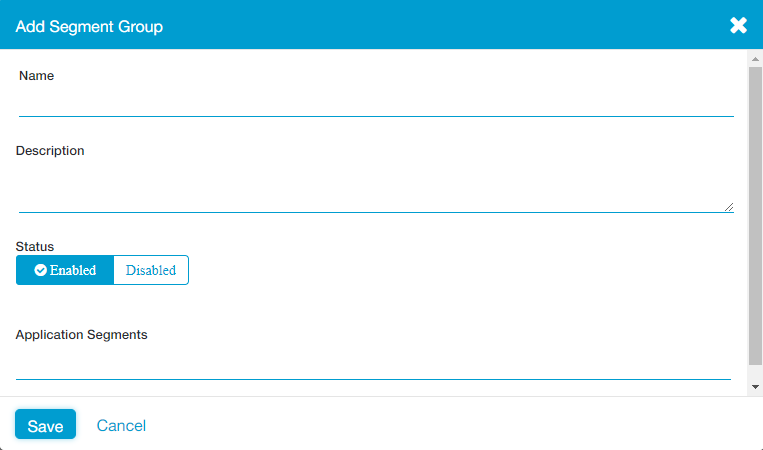Click the Add Segment Group title text

click(x=89, y=26)
